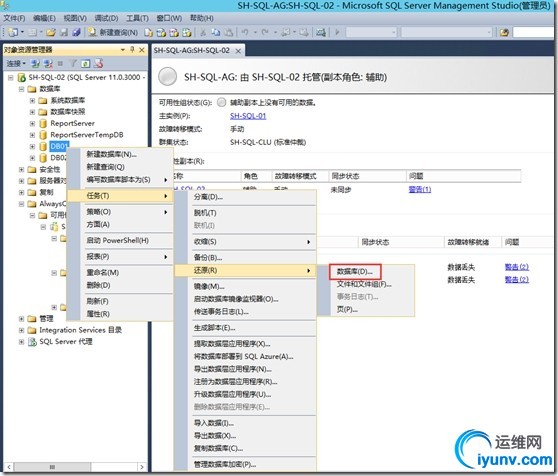The width and height of the screenshot is (558, 476).
Task: Click the Stop square icon in Object Explorer
Action: (60, 64)
